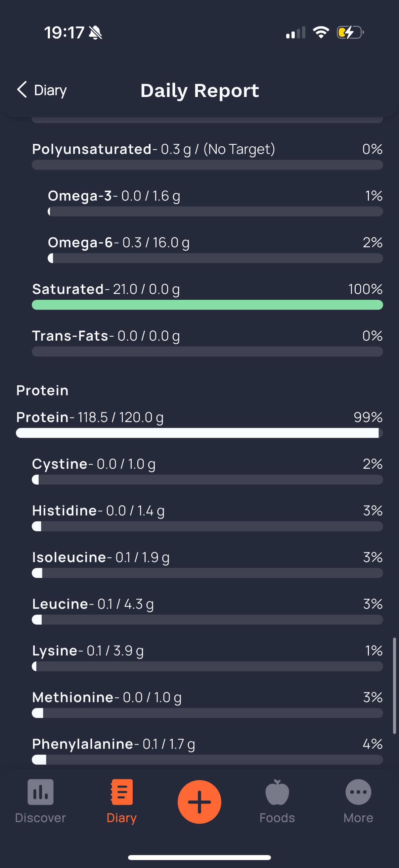
Task: Tap the battery charging status icon
Action: [350, 33]
